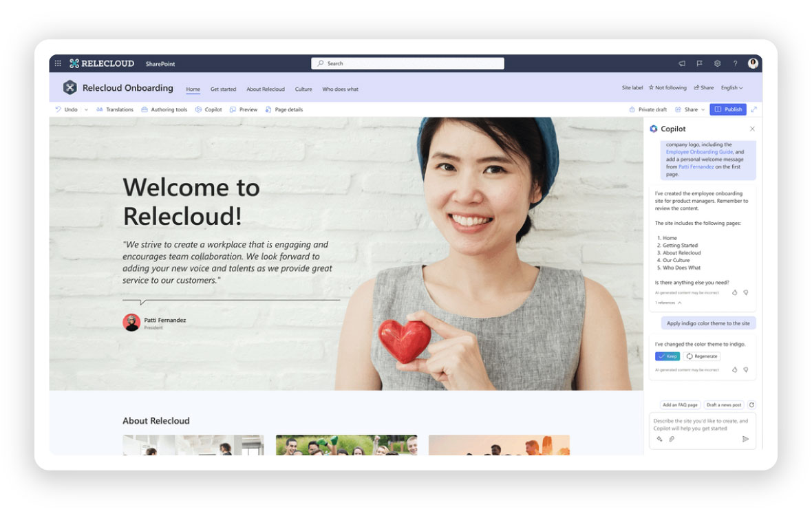
Task: Open the Culture navigation tab
Action: [303, 89]
